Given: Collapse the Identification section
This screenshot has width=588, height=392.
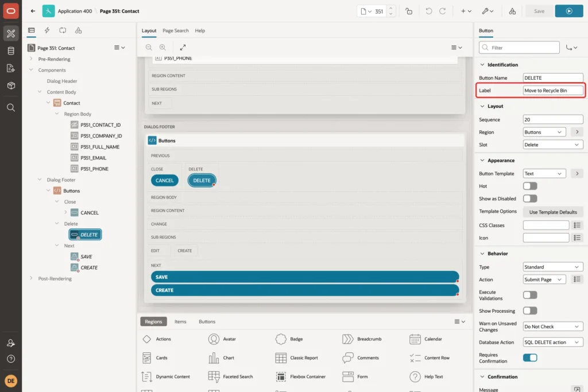Looking at the screenshot, I should click(482, 64).
